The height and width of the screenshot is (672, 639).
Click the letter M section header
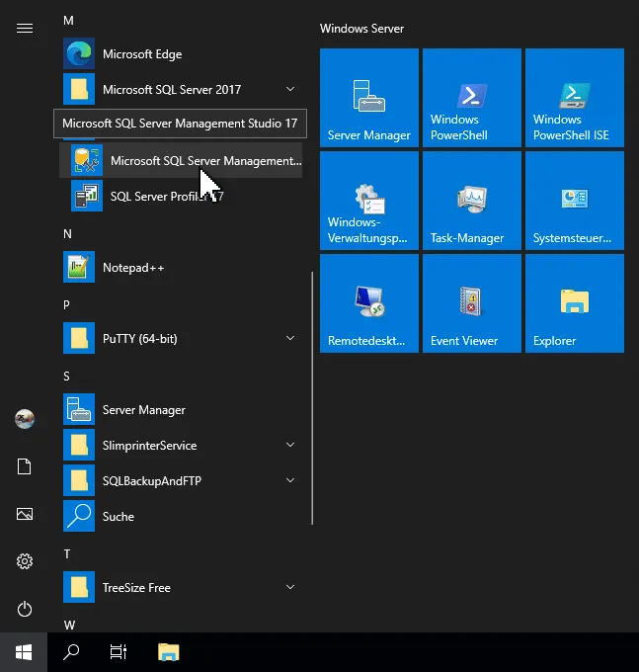click(x=68, y=21)
